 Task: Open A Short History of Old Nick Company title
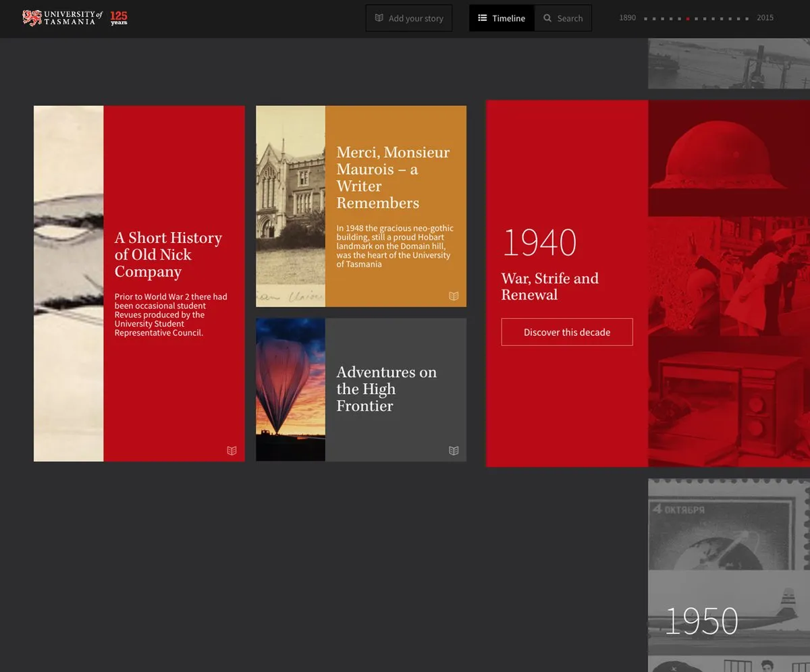(168, 255)
